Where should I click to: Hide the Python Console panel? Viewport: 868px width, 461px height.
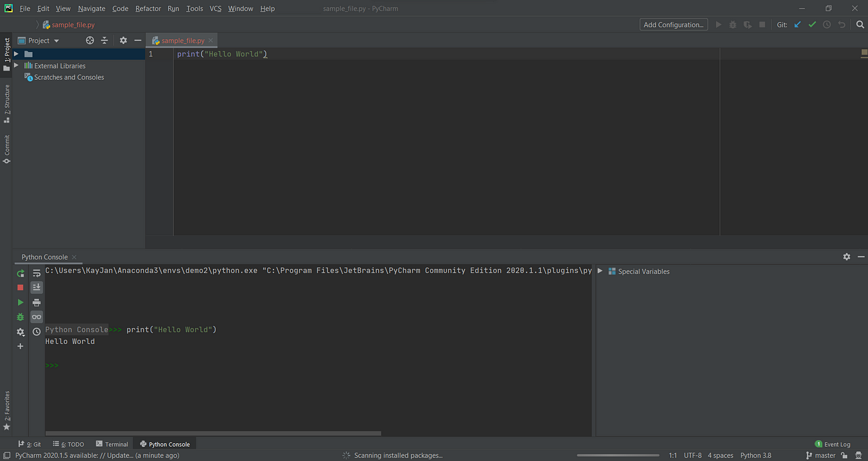click(861, 257)
